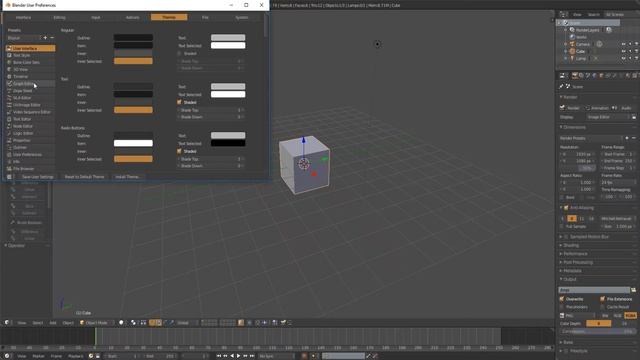
Task: Toggle the File Extensions checkbox
Action: tap(603, 299)
